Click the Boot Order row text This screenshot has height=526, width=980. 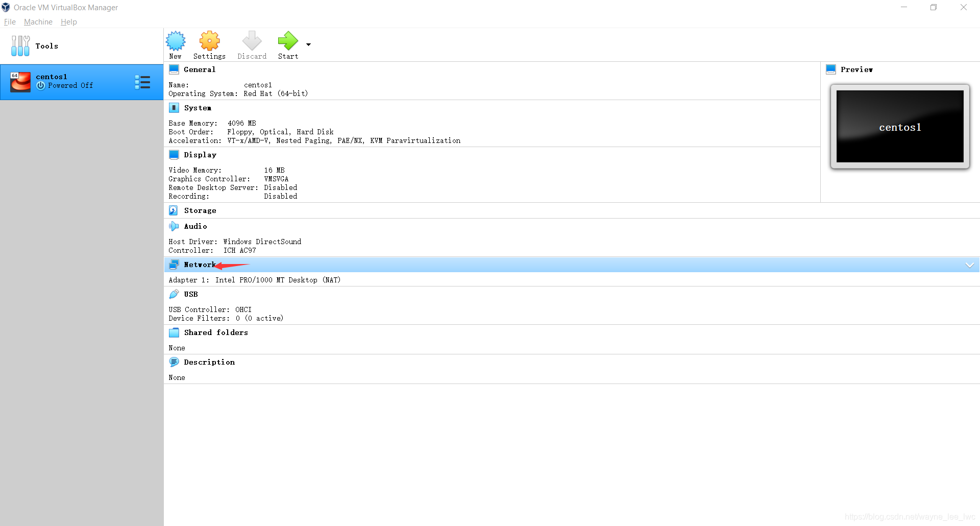251,132
